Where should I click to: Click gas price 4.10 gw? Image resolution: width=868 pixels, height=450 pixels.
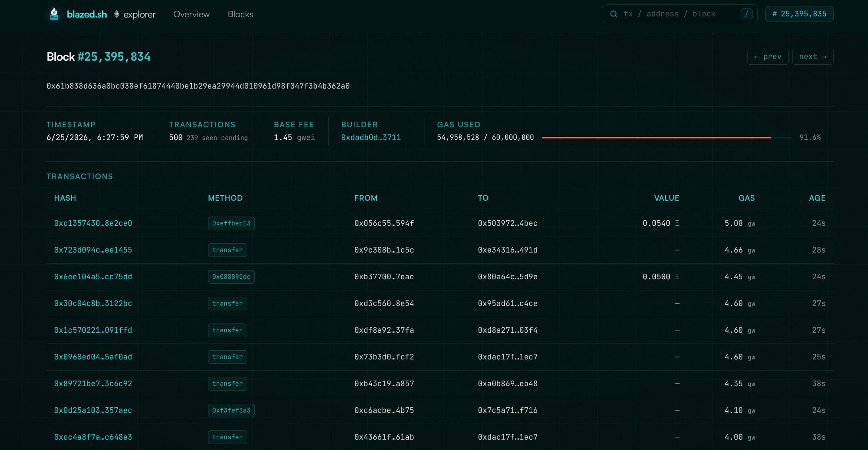click(740, 411)
